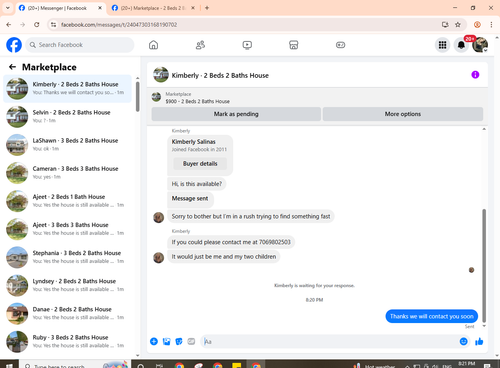The width and height of the screenshot is (500, 368).
Task: Go back in browser history
Action: [x=9, y=25]
